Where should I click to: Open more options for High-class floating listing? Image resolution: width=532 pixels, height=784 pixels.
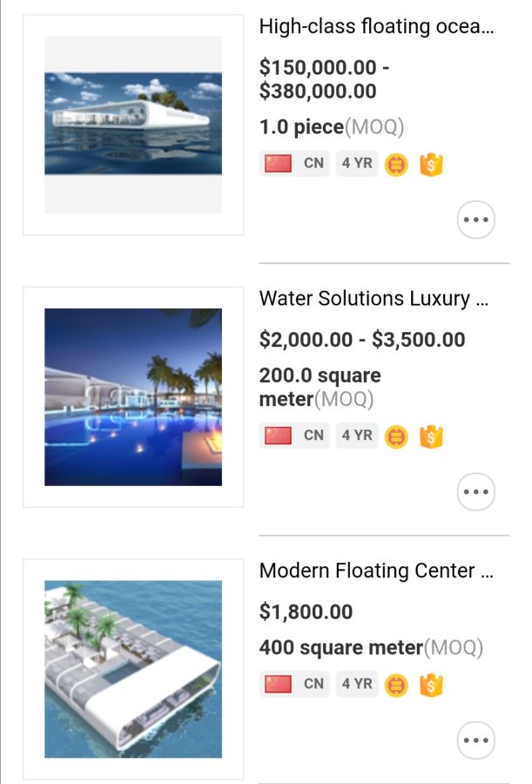(x=475, y=220)
